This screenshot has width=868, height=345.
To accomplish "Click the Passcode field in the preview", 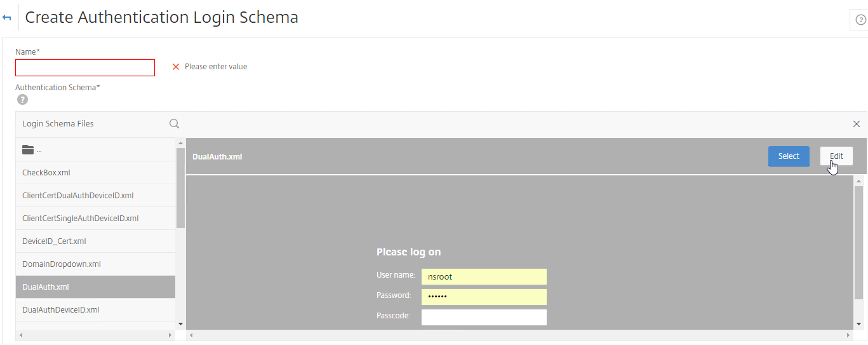I will (x=484, y=317).
